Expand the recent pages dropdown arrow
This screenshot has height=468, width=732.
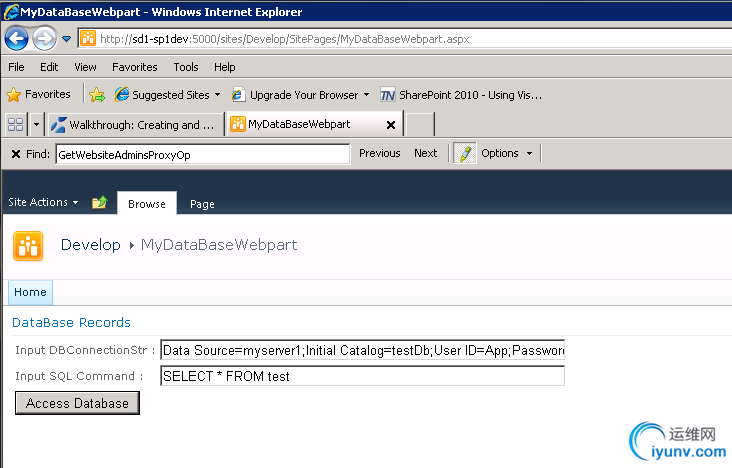click(x=66, y=39)
